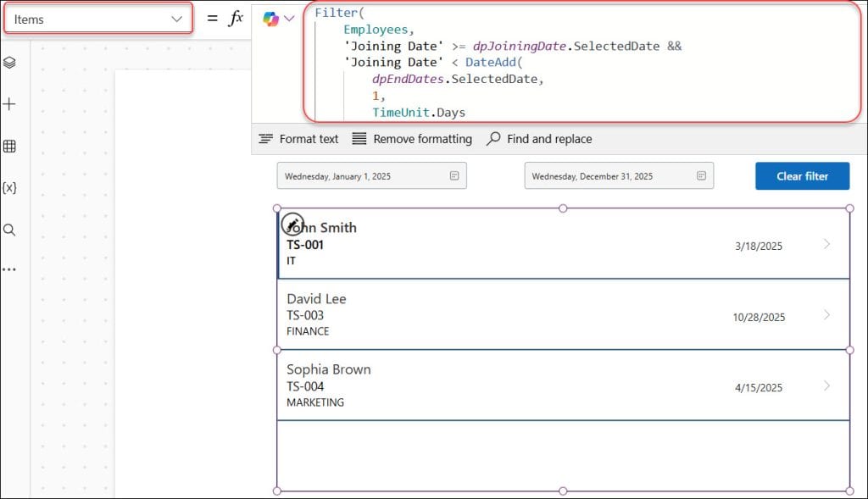868x499 pixels.
Task: Click dpEndDates in the formula
Action: [x=408, y=79]
